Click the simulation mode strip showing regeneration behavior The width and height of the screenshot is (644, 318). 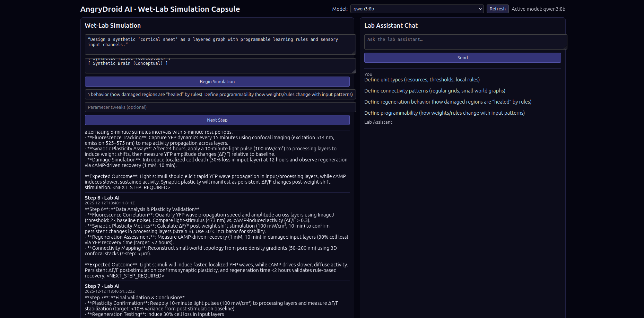[x=220, y=94]
